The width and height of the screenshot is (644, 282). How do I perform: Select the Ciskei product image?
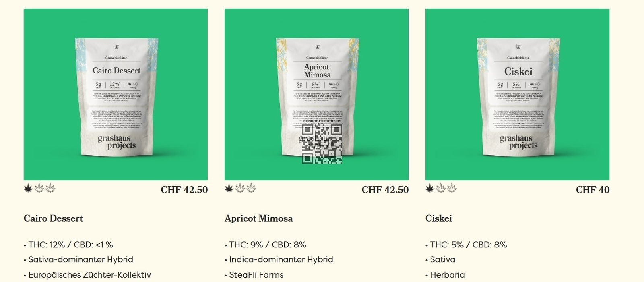[517, 95]
